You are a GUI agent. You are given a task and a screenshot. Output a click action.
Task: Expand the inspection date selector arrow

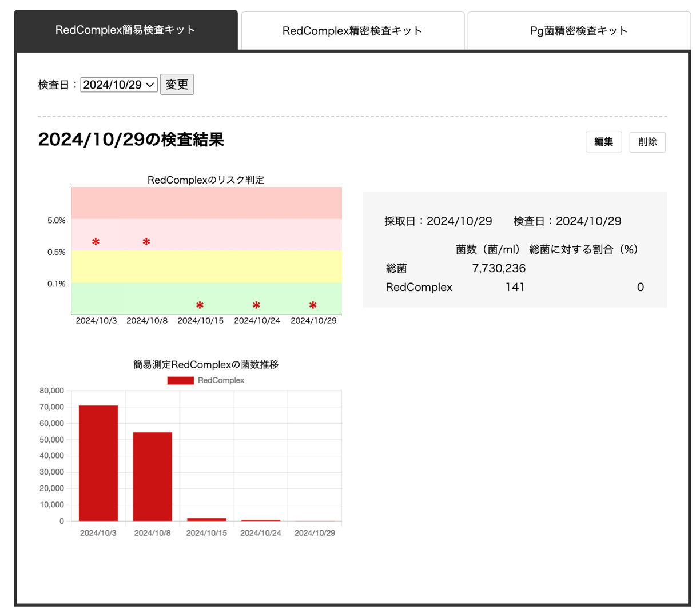(150, 84)
